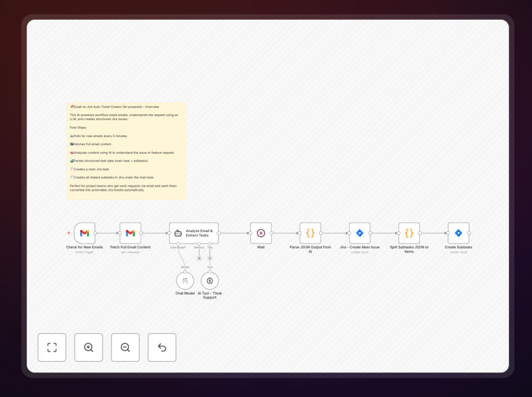Viewport: 532px width, 397px height.
Task: Click the "Memory" connector label
Action: (199, 248)
